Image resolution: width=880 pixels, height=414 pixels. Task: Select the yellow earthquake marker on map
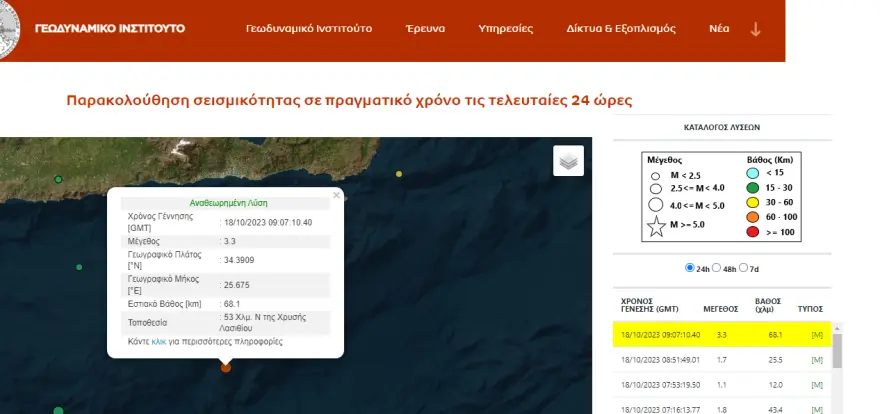coord(399,174)
